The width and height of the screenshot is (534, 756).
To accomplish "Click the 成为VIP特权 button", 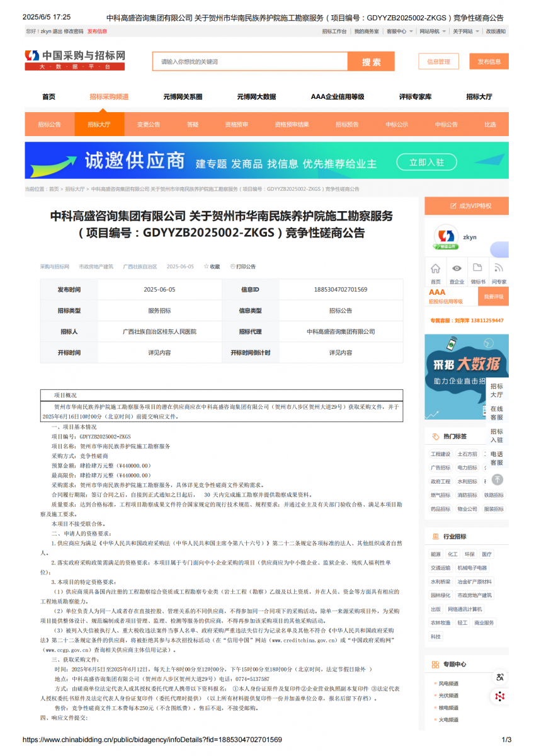I will [x=467, y=206].
